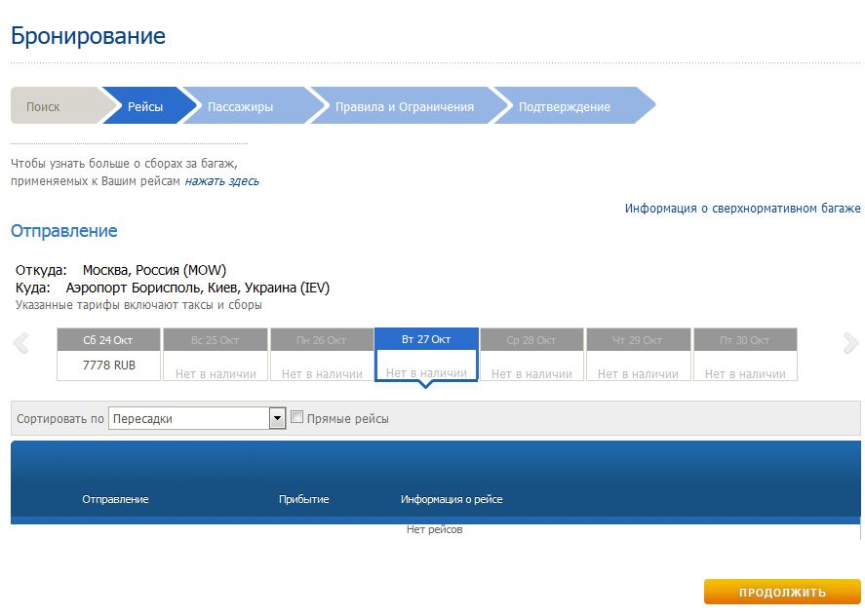The image size is (865, 616).
Task: Open Информация о сверхнормативном багаже link
Action: point(742,209)
